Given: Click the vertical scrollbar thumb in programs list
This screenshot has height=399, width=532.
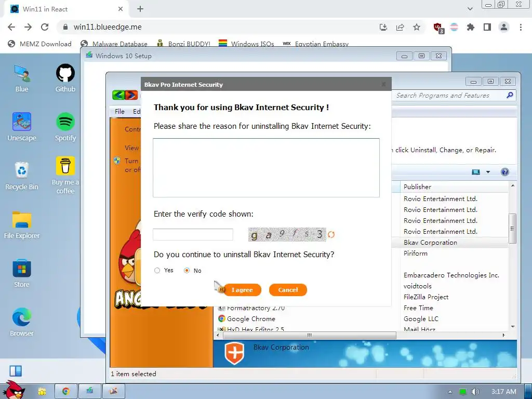Looking at the screenshot, I should (x=513, y=229).
